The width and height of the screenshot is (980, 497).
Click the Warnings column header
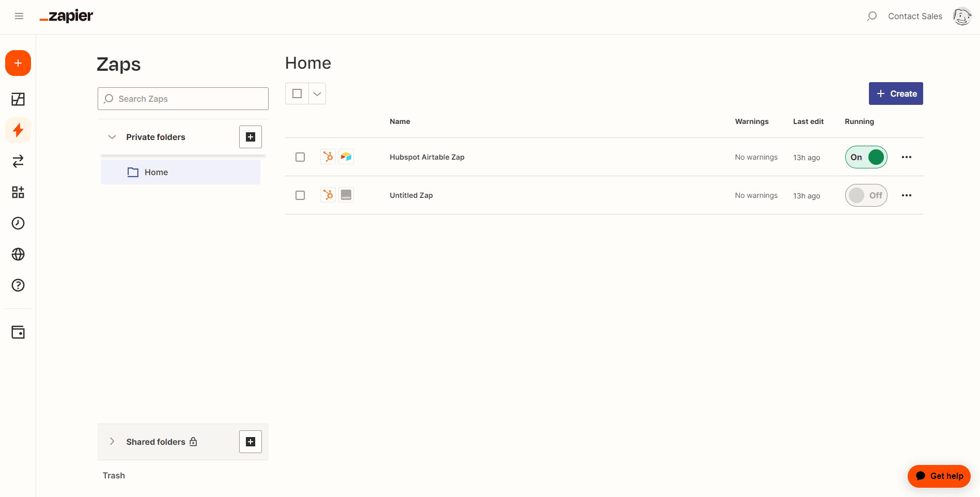(x=752, y=121)
